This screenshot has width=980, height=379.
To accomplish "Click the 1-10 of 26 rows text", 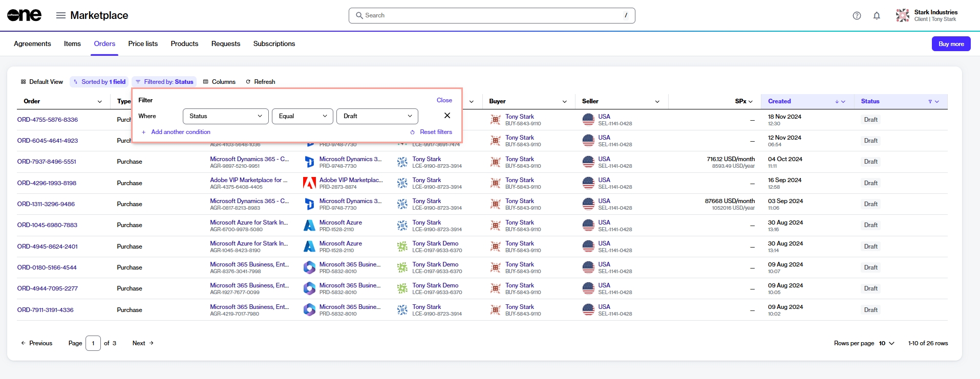I will pos(928,343).
